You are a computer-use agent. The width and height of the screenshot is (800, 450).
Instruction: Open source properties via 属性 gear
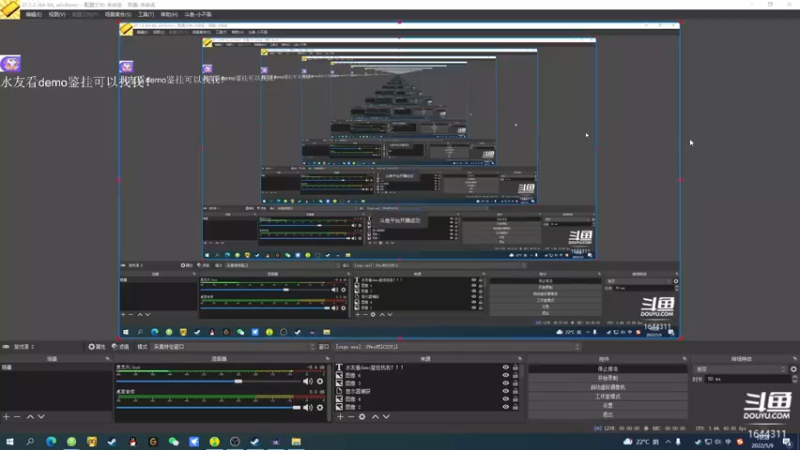pos(96,346)
